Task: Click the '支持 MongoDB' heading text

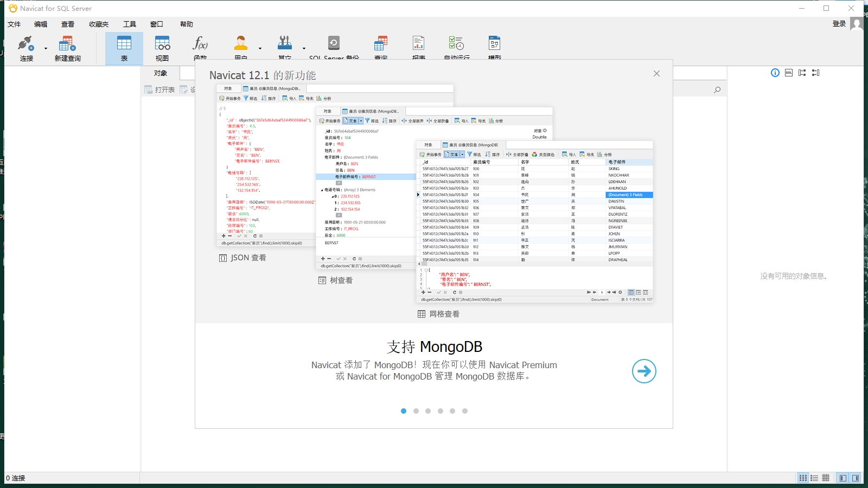Action: click(435, 346)
